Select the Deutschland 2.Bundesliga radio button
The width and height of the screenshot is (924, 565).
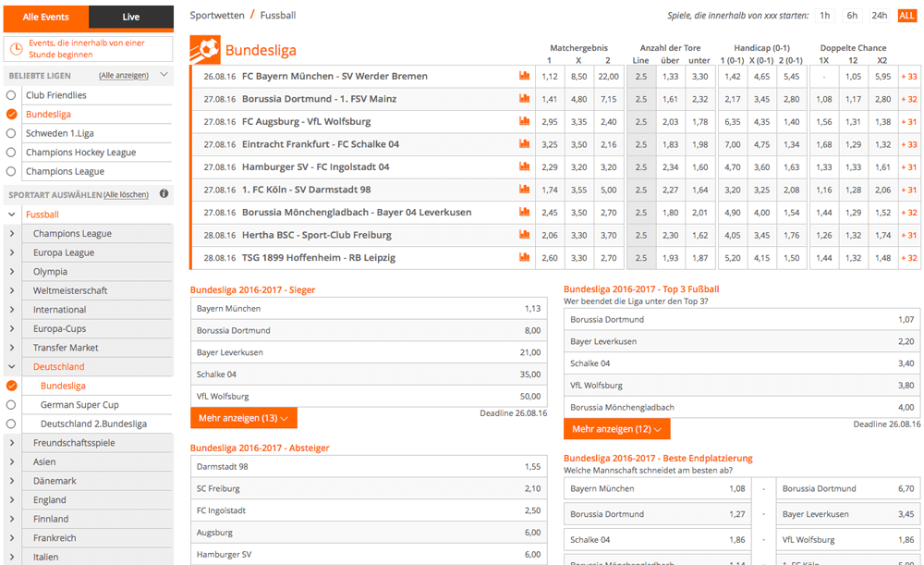pyautogui.click(x=10, y=424)
